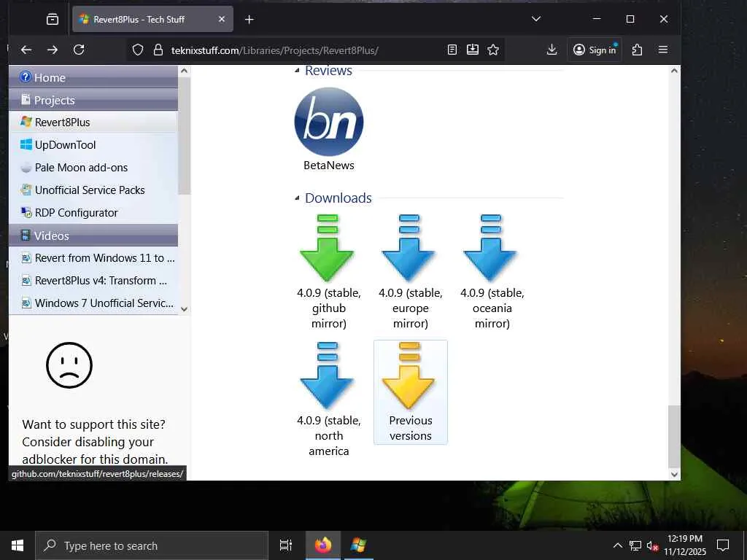Image resolution: width=747 pixels, height=560 pixels.
Task: Select RDP Configurator in sidebar
Action: (93, 212)
